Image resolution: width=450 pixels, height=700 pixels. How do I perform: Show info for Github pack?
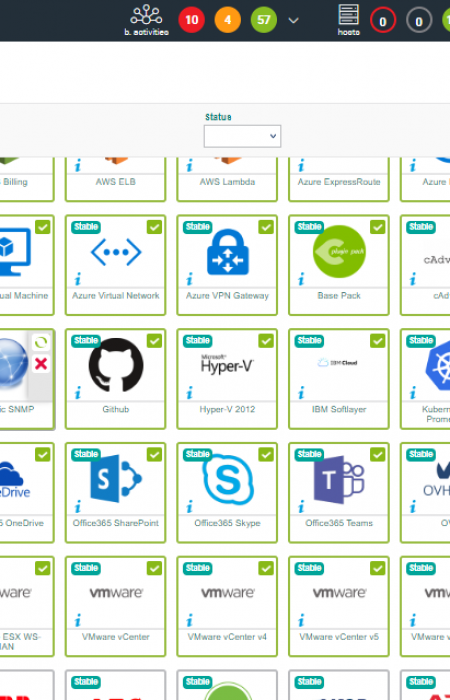[x=78, y=393]
